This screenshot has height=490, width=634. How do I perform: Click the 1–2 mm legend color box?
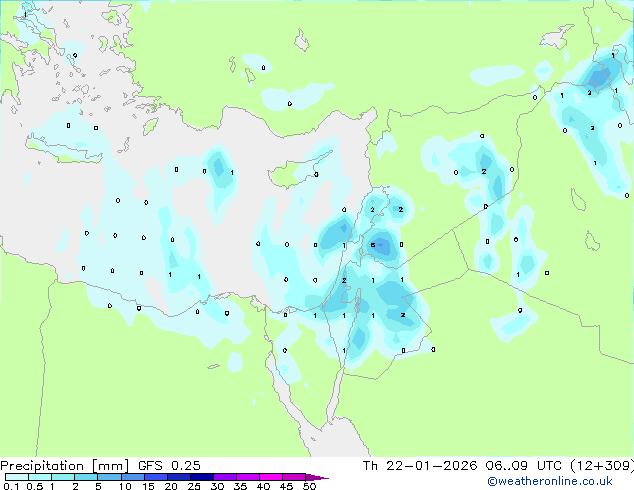tap(63, 477)
